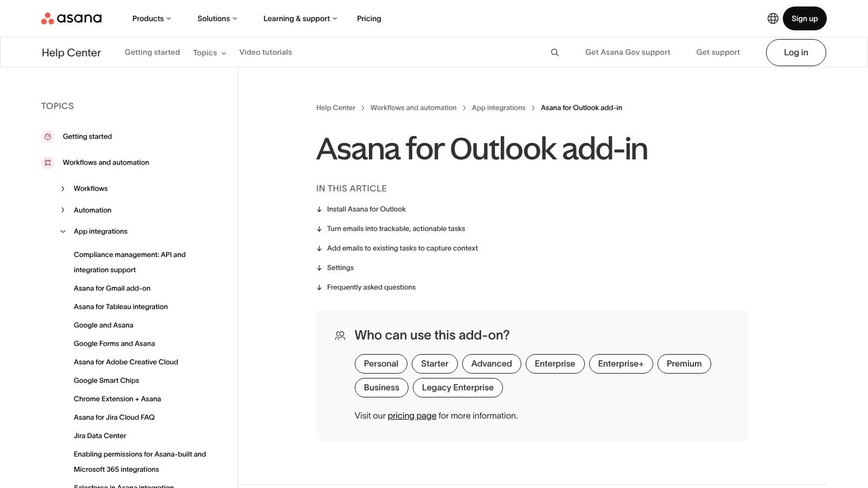Click the Workflows and automation sidebar icon
Image resolution: width=868 pixels, height=488 pixels.
click(x=48, y=163)
